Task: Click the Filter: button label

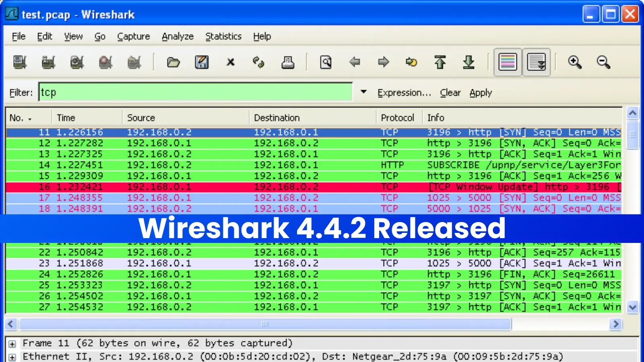Action: [21, 93]
